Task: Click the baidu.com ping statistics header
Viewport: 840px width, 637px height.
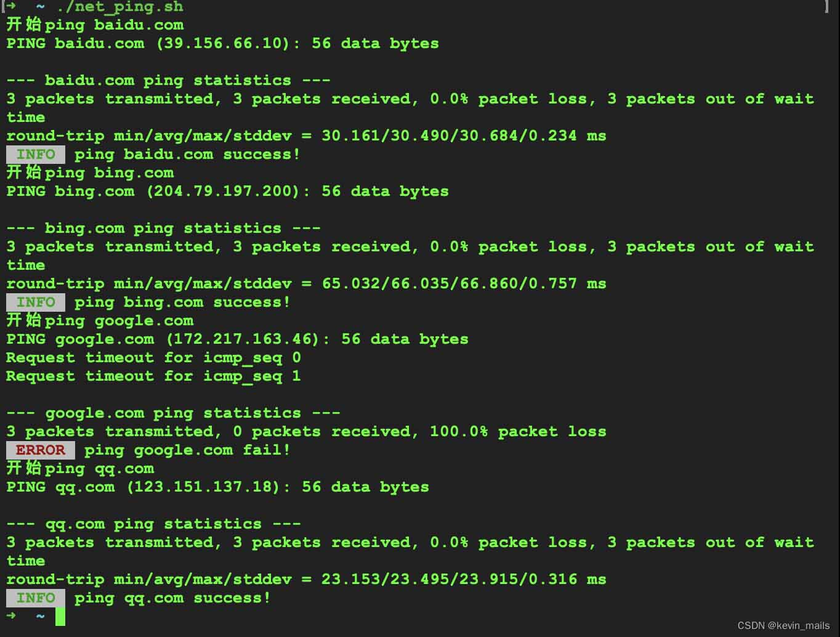Action: click(x=168, y=81)
